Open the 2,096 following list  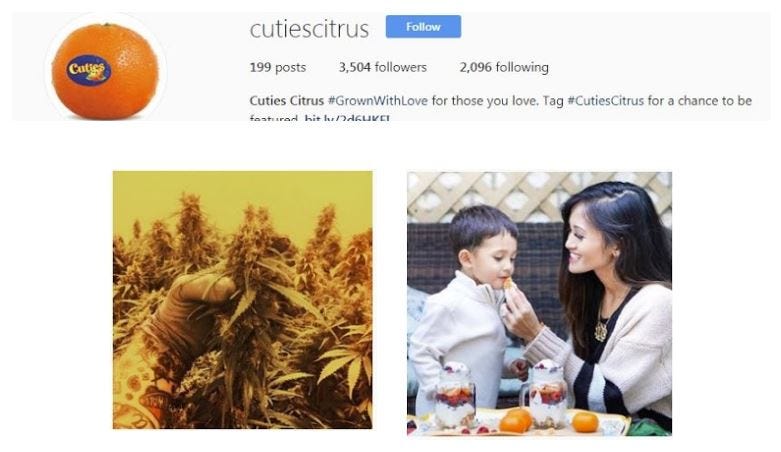pyautogui.click(x=504, y=67)
